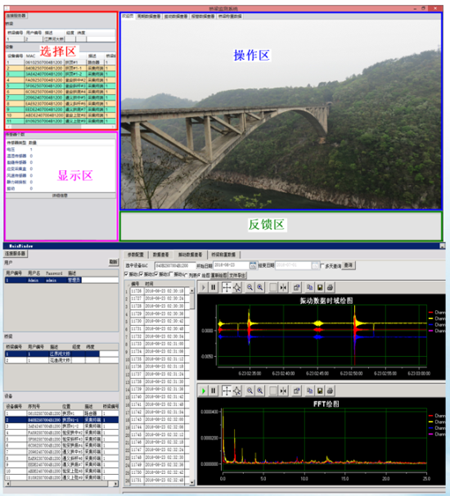Click the pause icon in the time-domain plot toolbar
Screen dimensions: 450x496
click(x=213, y=287)
